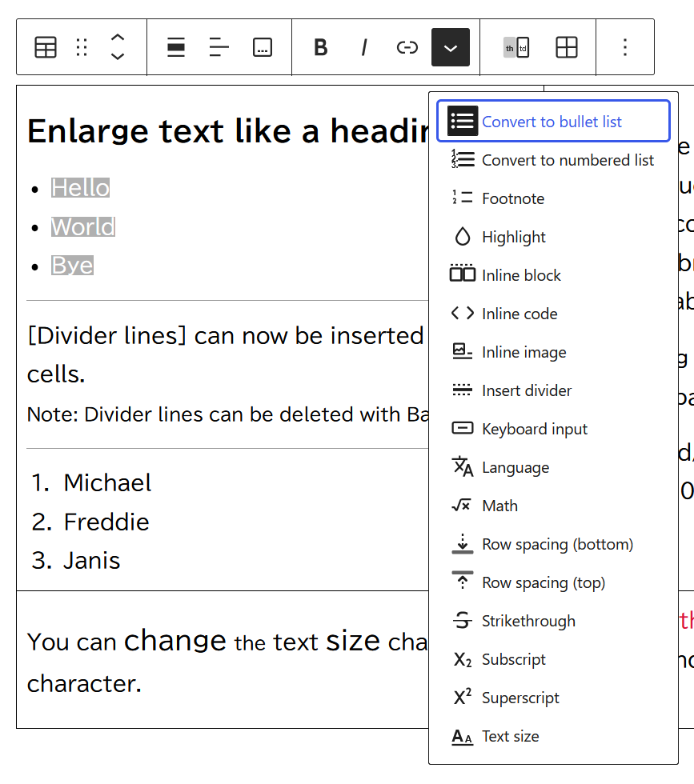
Task: Select Keyboard input option
Action: [x=553, y=429]
